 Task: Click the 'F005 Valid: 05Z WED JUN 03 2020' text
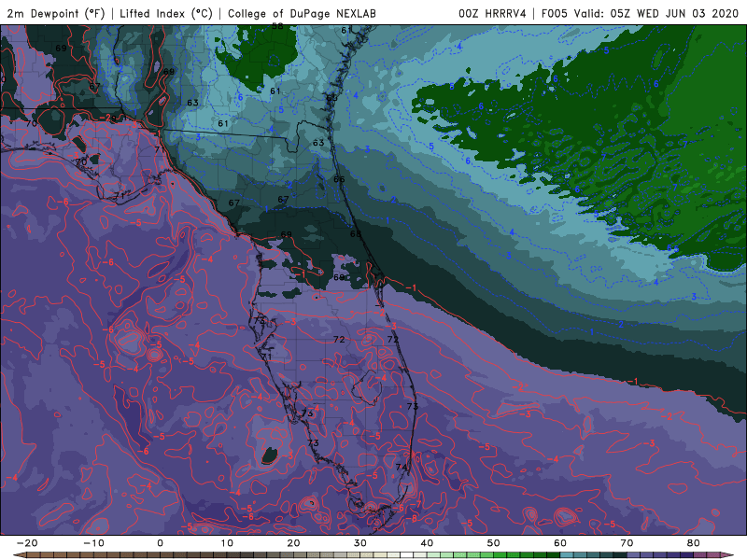coord(640,14)
